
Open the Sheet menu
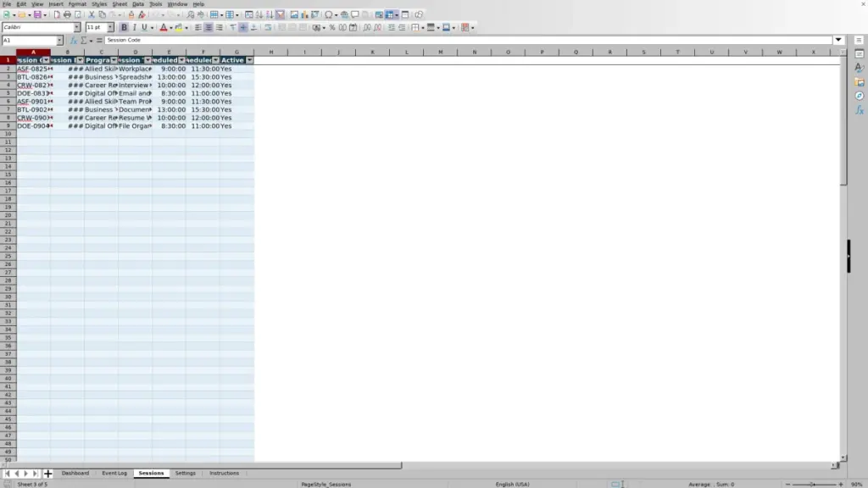point(120,4)
